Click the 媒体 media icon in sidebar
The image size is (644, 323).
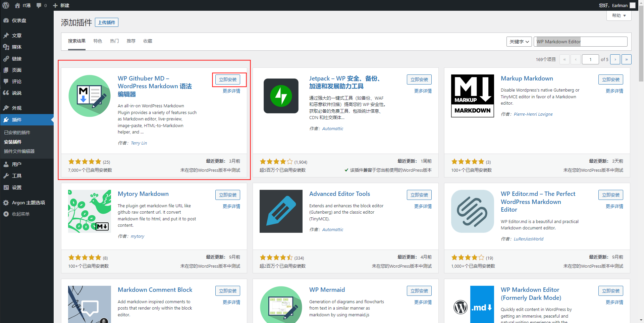click(6, 47)
